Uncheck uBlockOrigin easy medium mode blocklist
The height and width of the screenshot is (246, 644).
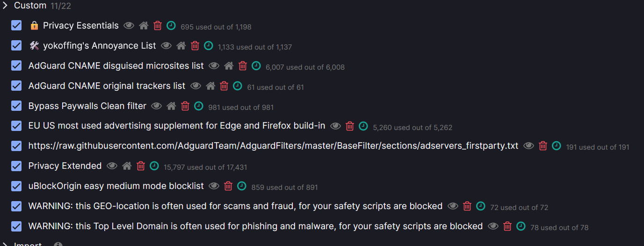coord(16,186)
